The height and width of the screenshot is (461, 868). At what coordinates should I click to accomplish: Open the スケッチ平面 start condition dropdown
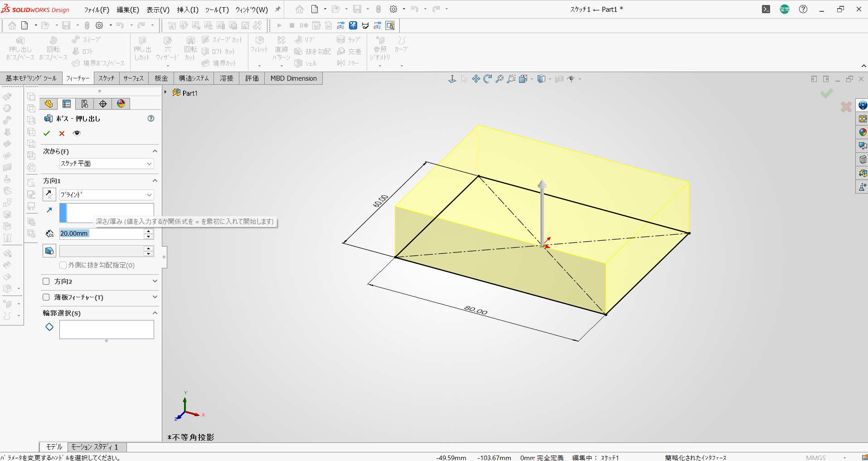point(107,164)
